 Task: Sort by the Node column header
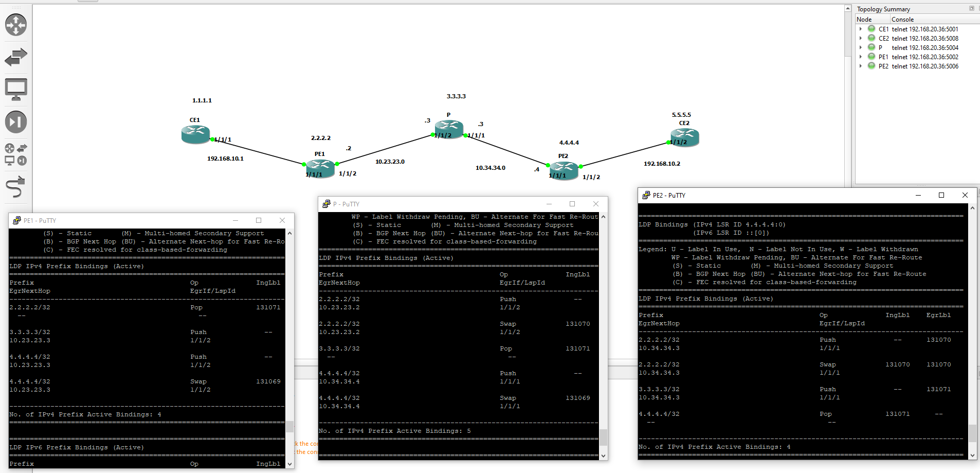click(x=873, y=20)
